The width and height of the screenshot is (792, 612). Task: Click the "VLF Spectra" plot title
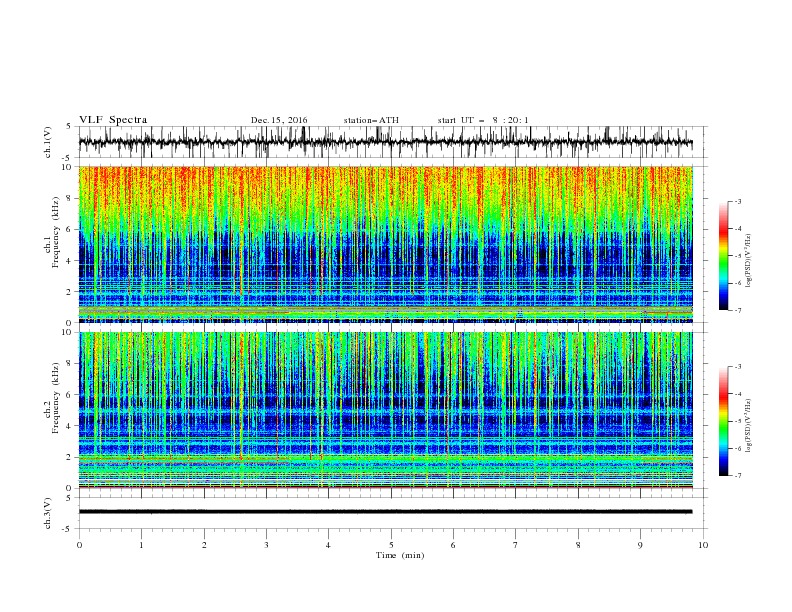[113, 120]
